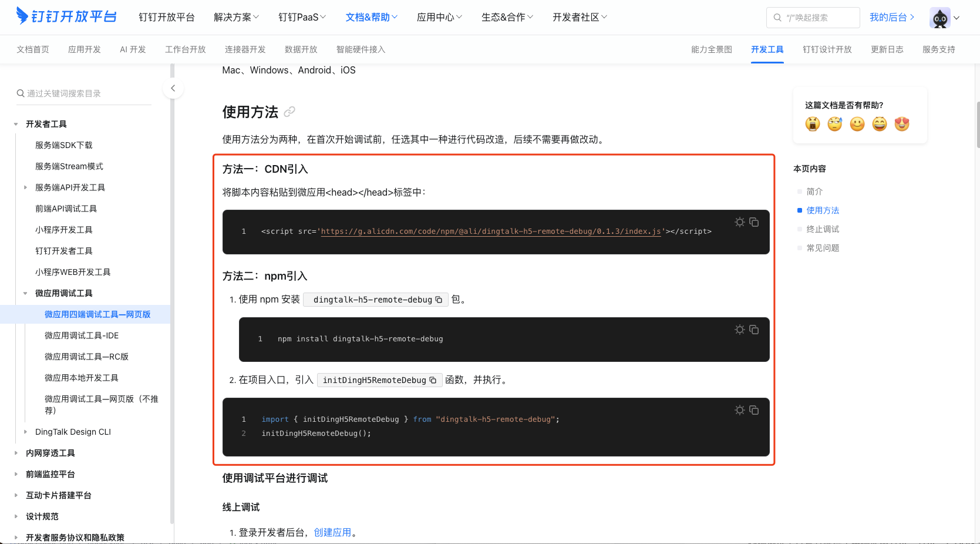Focus the sidebar keyword search field
Screen dimensions: 980x544
tap(84, 93)
